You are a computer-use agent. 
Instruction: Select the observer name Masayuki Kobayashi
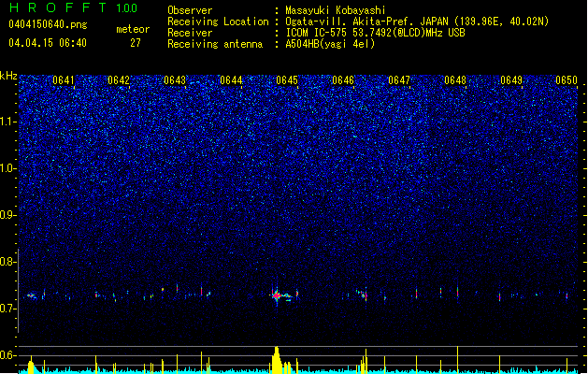336,10
